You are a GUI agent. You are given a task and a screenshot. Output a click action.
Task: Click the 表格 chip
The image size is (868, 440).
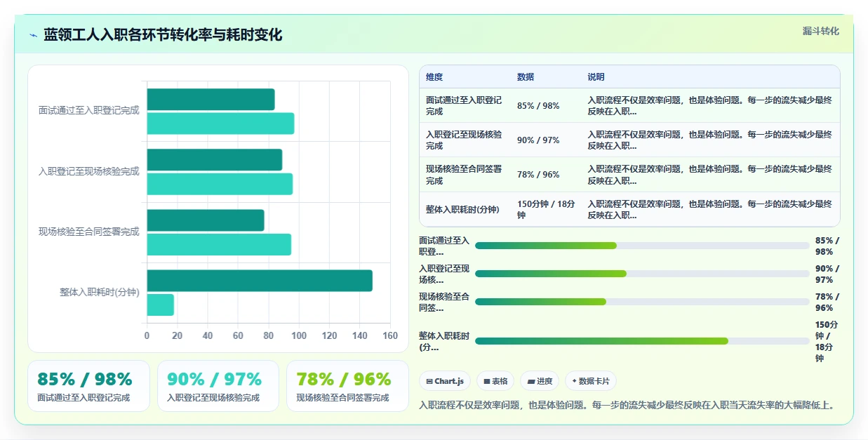tap(495, 381)
